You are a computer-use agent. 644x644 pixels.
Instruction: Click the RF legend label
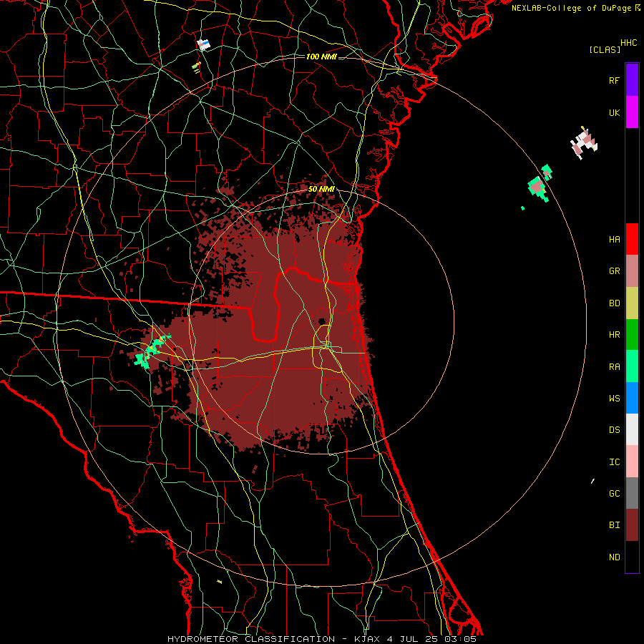(x=614, y=80)
